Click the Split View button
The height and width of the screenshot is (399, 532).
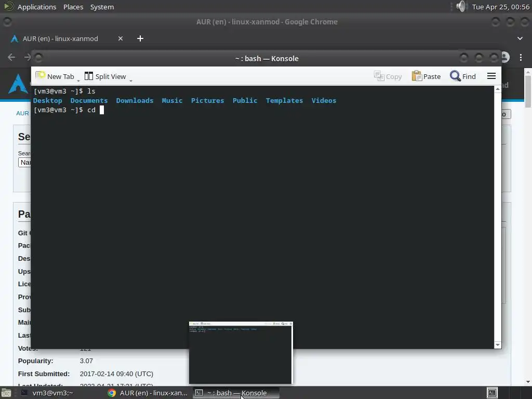tap(105, 76)
